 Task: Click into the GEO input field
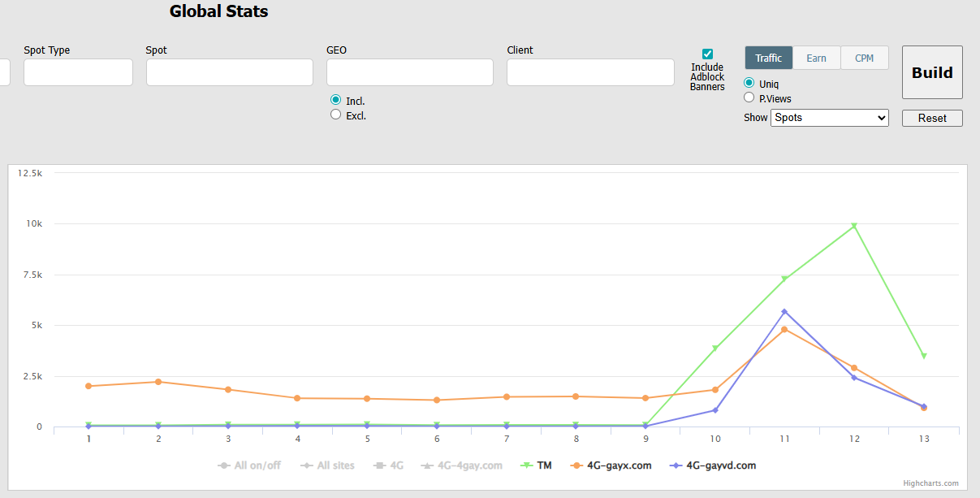[x=409, y=72]
